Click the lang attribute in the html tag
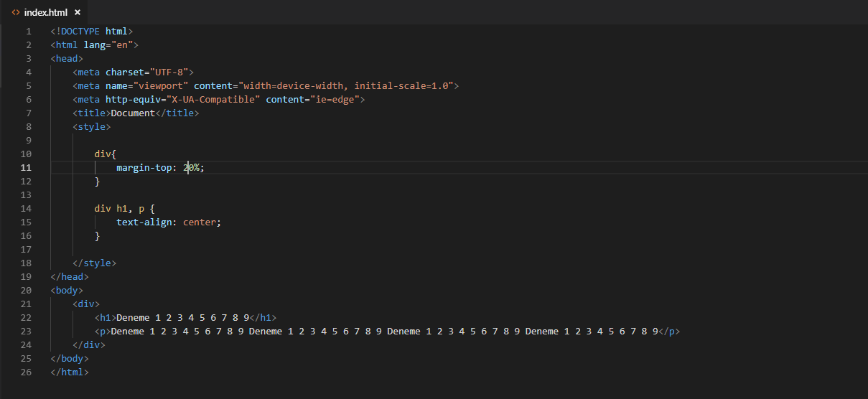Image resolution: width=868 pixels, height=399 pixels. pyautogui.click(x=94, y=44)
